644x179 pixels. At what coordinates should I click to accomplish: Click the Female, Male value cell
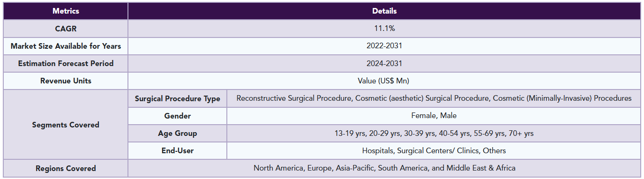click(x=434, y=116)
